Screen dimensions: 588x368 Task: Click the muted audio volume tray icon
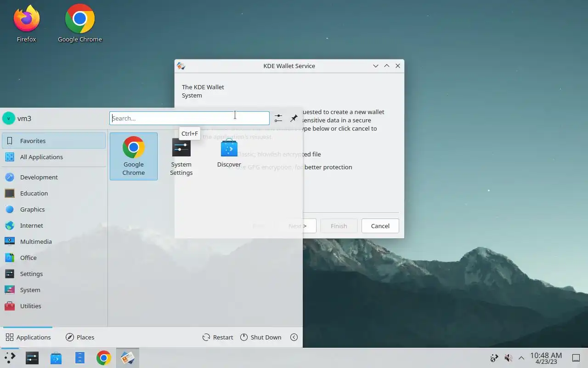(x=508, y=358)
